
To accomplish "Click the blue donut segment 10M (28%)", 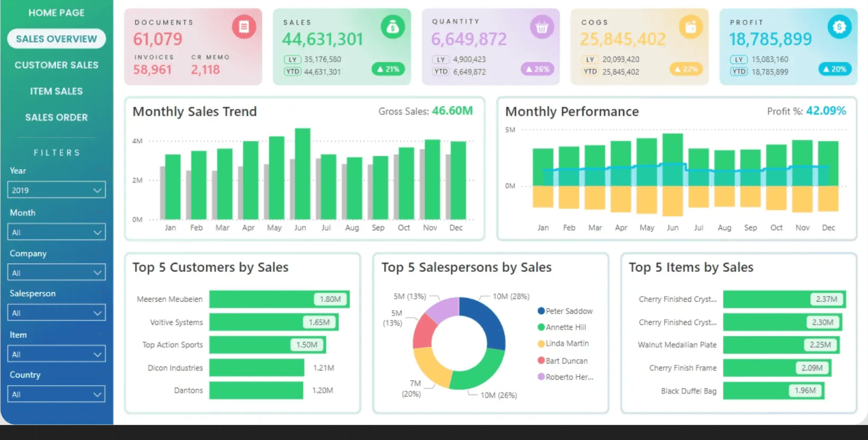I will [x=489, y=322].
